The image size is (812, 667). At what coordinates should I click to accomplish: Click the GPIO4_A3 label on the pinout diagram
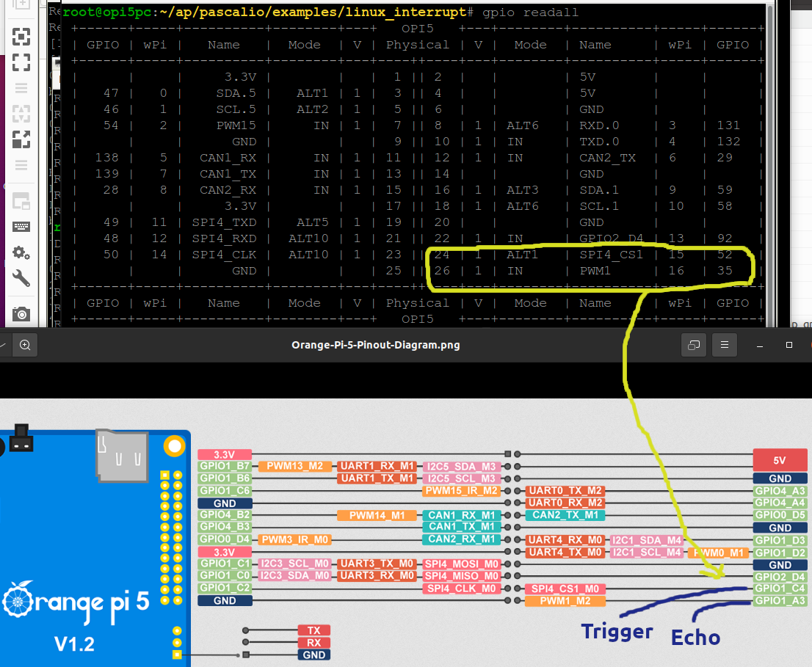(780, 491)
